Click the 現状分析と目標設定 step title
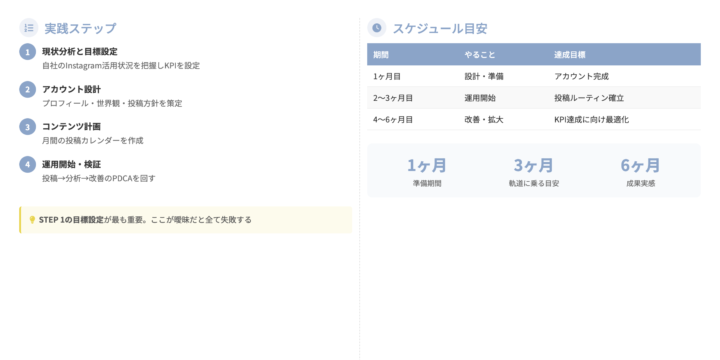Screen dimensions: 720x360 79,51
